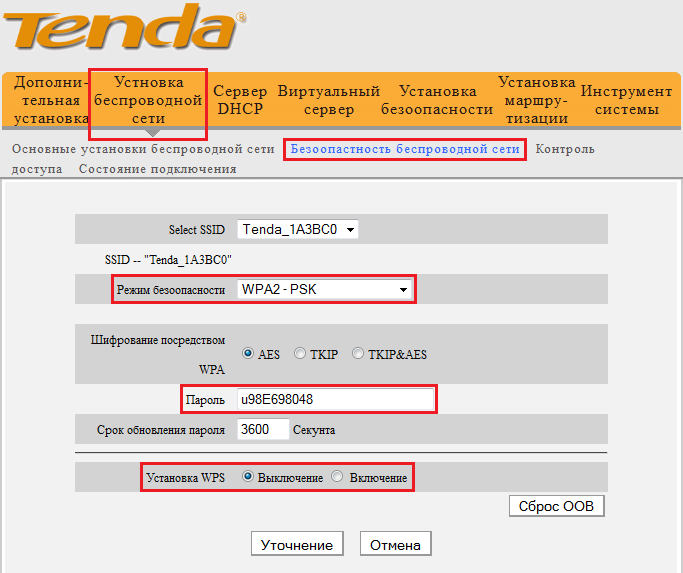Image resolution: width=683 pixels, height=573 pixels.
Task: Open the Устновка беспроводной сети tab
Action: 148,100
